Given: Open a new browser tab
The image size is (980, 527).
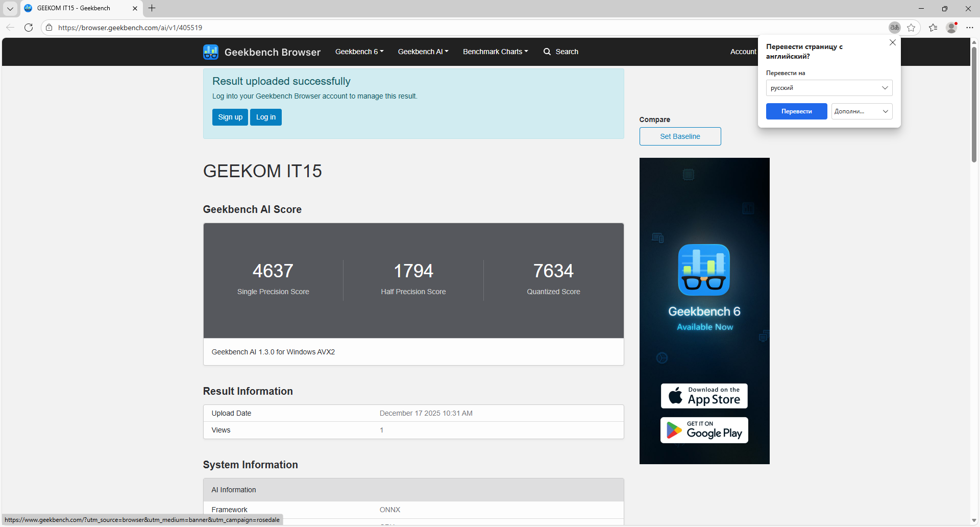Looking at the screenshot, I should point(152,8).
